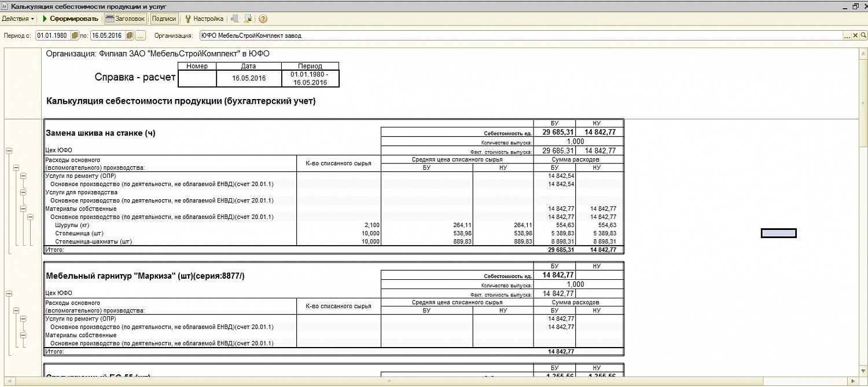Click the 'Столешница-шахматы (шт)' row label
The image size is (868, 387).
pos(93,242)
